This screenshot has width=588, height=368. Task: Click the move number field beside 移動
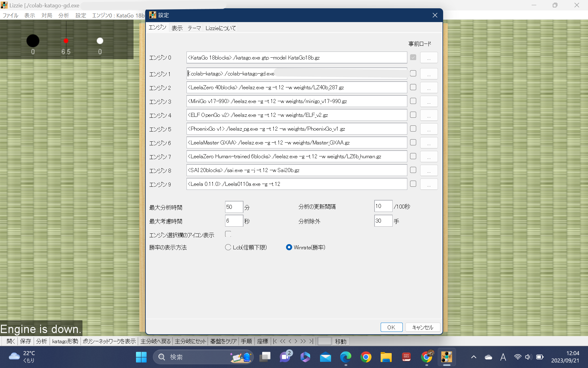(325, 341)
